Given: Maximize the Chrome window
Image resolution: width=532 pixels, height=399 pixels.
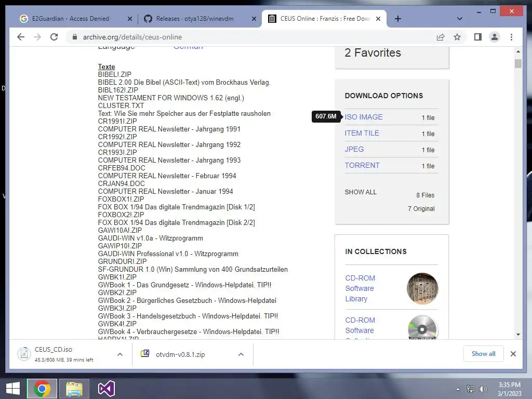Looking at the screenshot, I should 493,11.
